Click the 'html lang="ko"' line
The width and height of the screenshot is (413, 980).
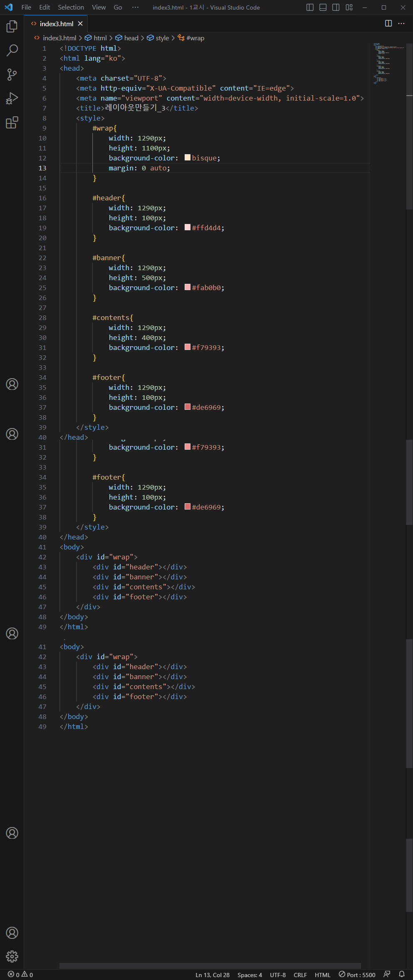point(92,58)
